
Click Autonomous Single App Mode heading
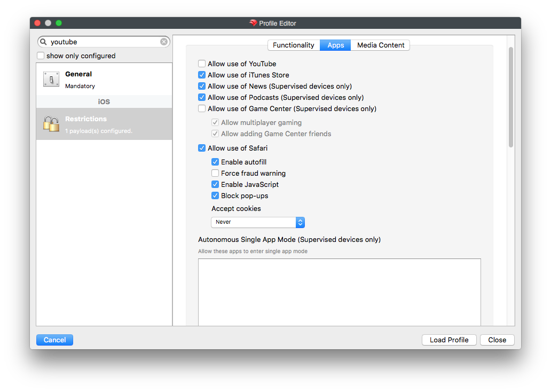[x=289, y=240]
